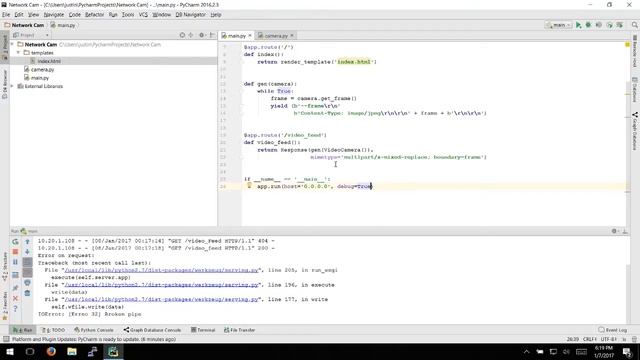Launch Firefox from the taskbar
The height and width of the screenshot is (360, 640).
click(x=51, y=351)
